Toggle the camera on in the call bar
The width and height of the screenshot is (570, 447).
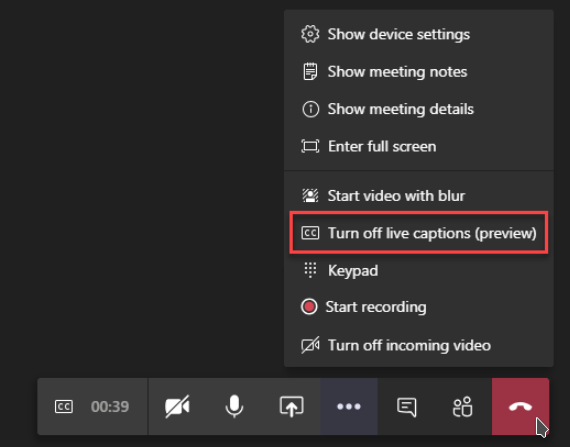coord(177,406)
